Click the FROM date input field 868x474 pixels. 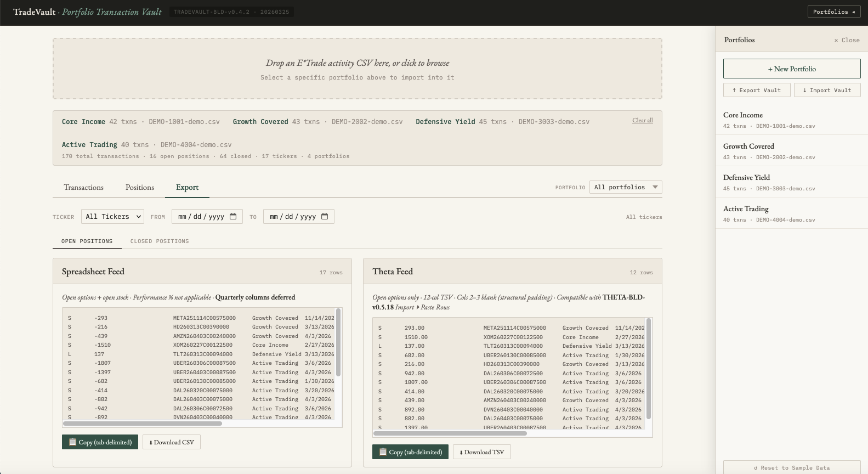click(207, 217)
